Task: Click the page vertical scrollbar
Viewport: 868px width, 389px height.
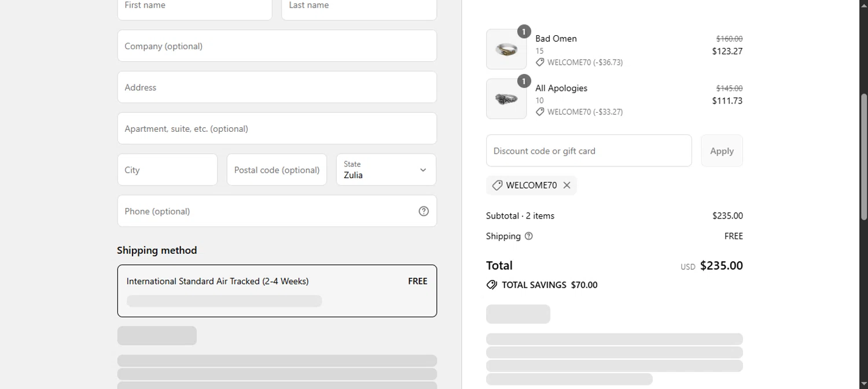Action: pos(864,157)
